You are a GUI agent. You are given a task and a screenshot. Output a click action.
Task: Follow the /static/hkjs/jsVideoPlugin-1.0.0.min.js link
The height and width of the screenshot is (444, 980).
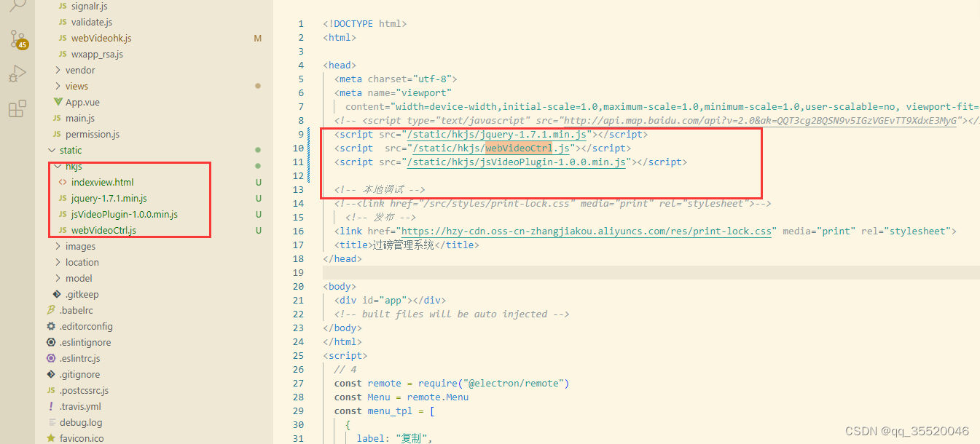[x=517, y=162]
